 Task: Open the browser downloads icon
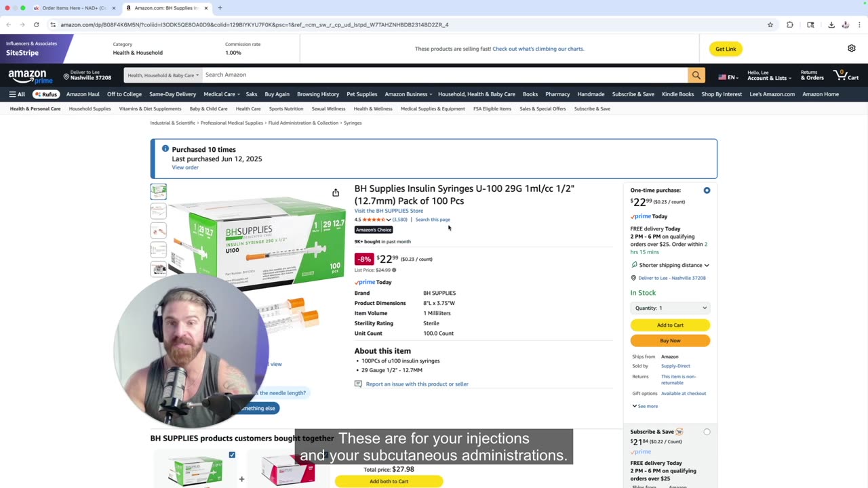click(831, 24)
